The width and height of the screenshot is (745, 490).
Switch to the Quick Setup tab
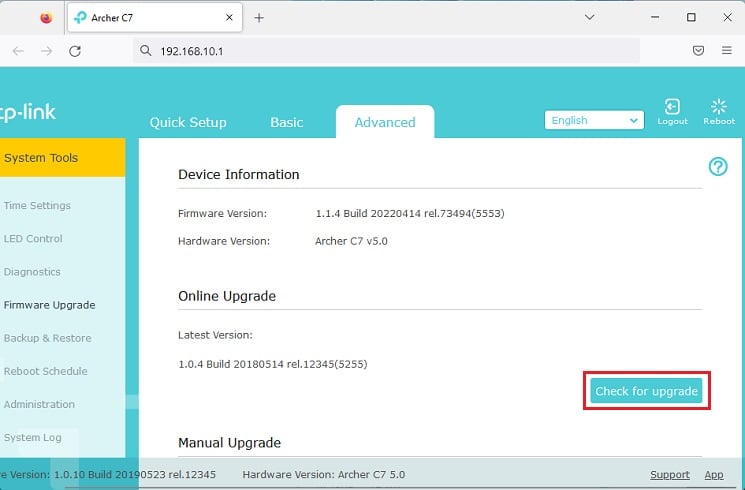pos(188,123)
